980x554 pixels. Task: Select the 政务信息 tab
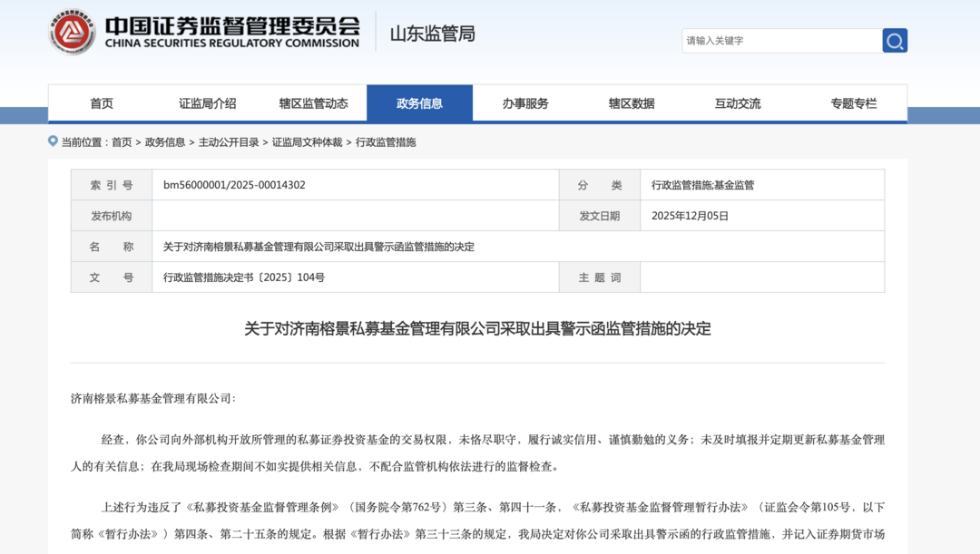tap(419, 103)
